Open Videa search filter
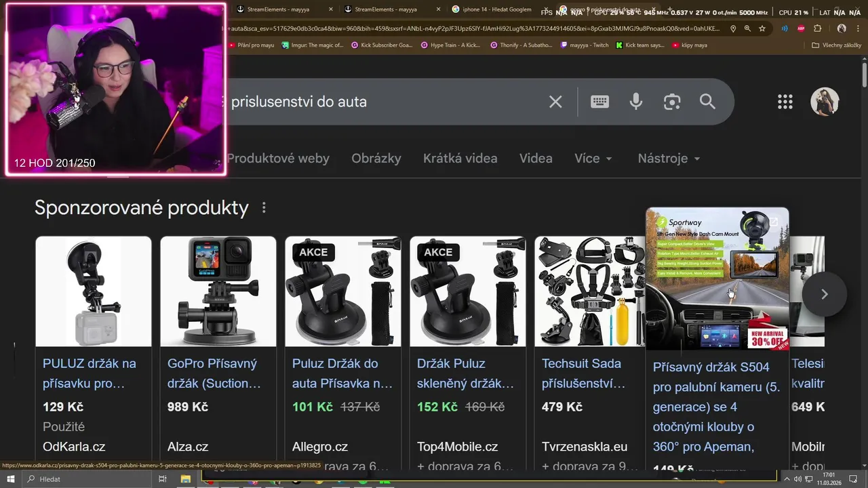 (536, 159)
